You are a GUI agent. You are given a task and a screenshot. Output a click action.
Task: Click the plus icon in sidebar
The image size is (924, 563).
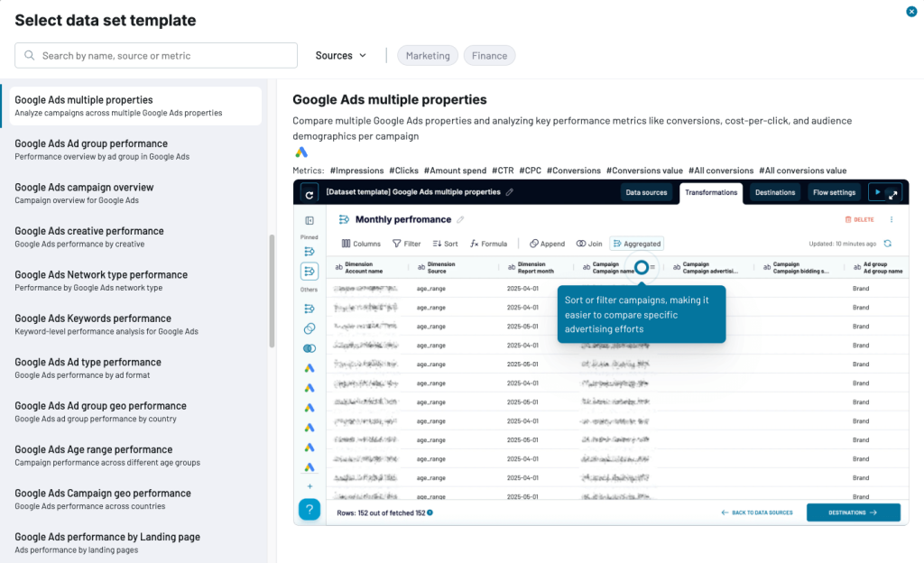tap(310, 486)
